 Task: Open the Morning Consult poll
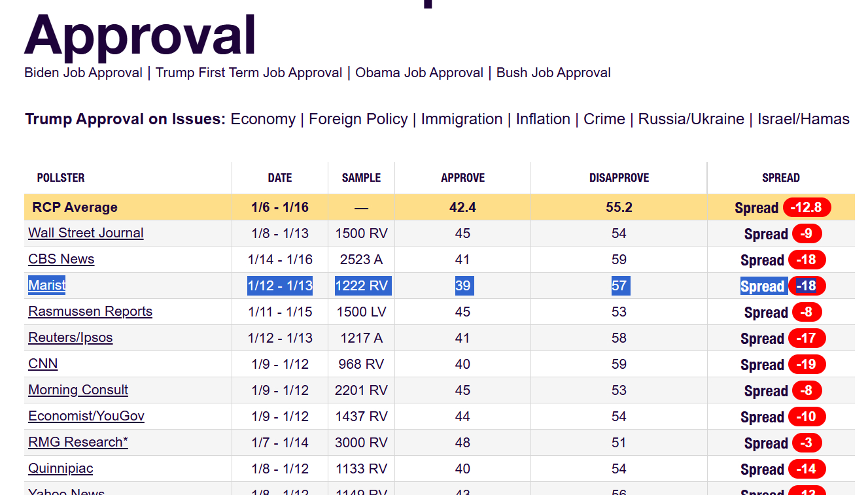pos(78,390)
